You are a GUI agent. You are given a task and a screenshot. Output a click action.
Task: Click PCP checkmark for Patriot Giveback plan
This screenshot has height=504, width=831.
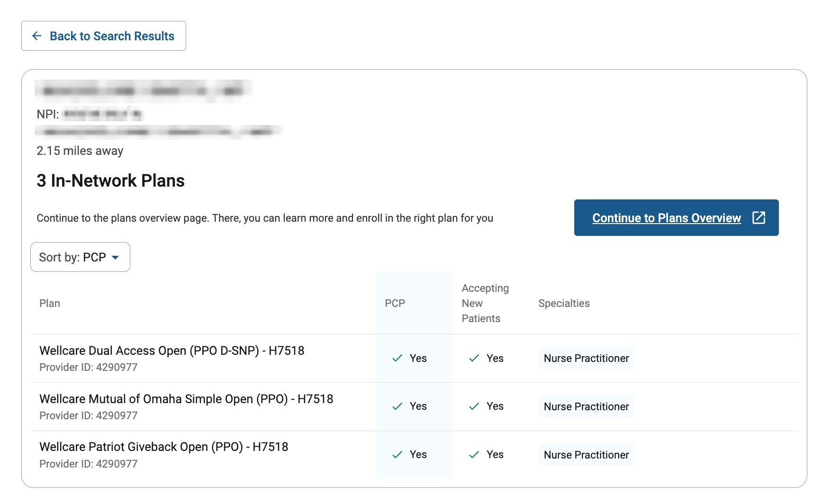pos(397,455)
